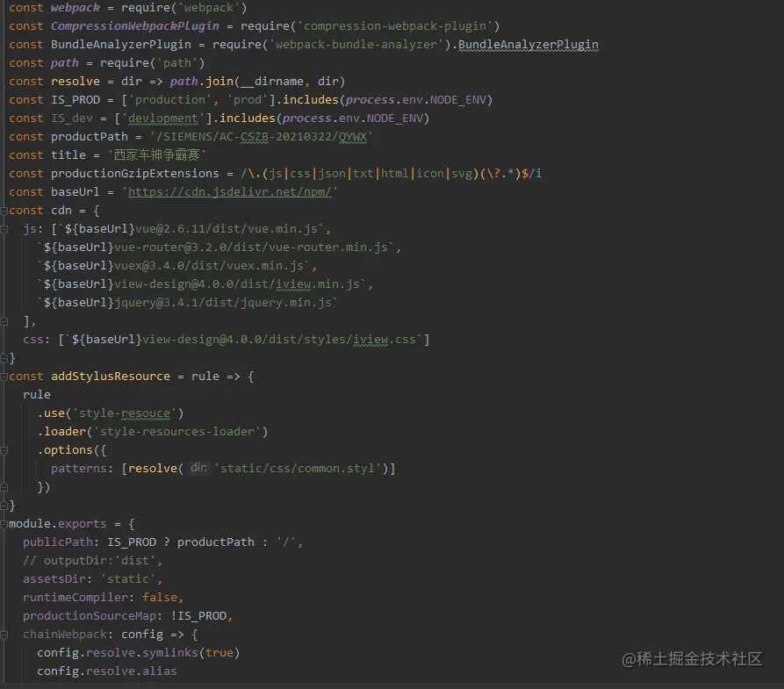Collapse the module.exports block
Image resolution: width=784 pixels, height=689 pixels.
point(4,523)
